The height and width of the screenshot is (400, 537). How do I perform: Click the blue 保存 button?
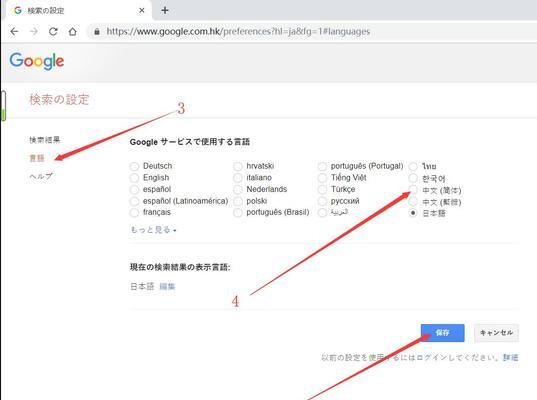[x=442, y=333]
